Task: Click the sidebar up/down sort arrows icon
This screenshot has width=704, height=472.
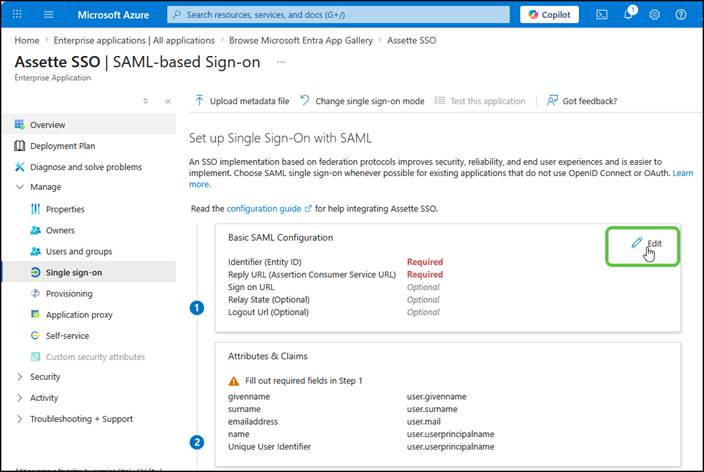Action: [x=145, y=101]
